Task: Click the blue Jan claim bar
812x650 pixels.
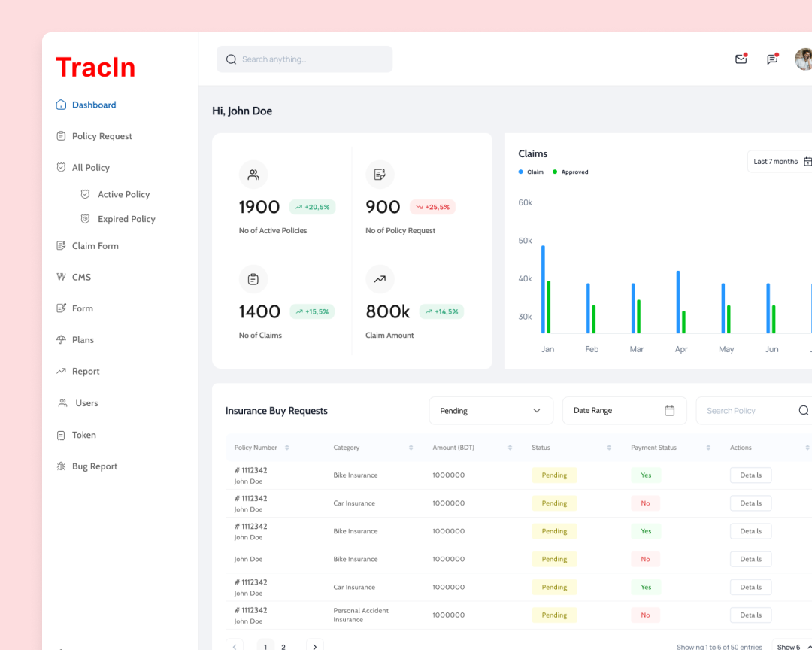Action: [544, 289]
